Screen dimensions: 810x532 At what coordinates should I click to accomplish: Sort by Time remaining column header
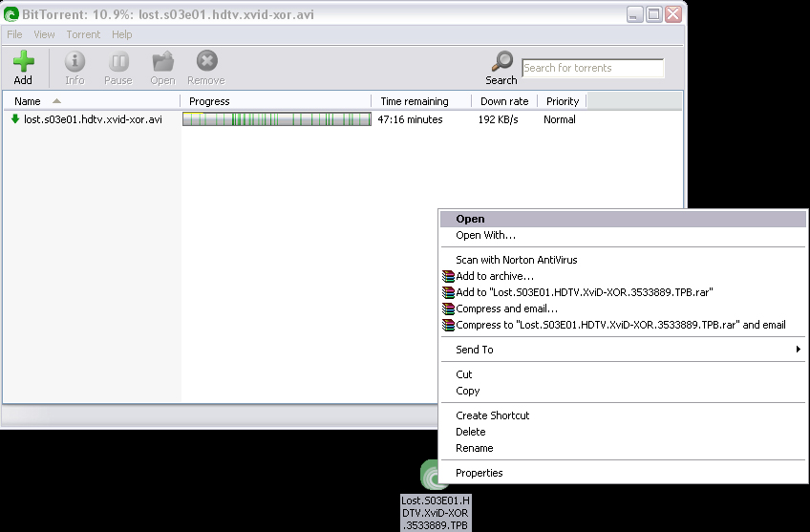pyautogui.click(x=421, y=101)
